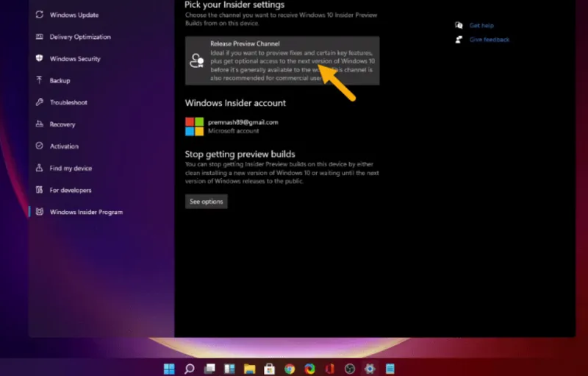Click the For developers icon
The width and height of the screenshot is (588, 376).
pyautogui.click(x=40, y=190)
